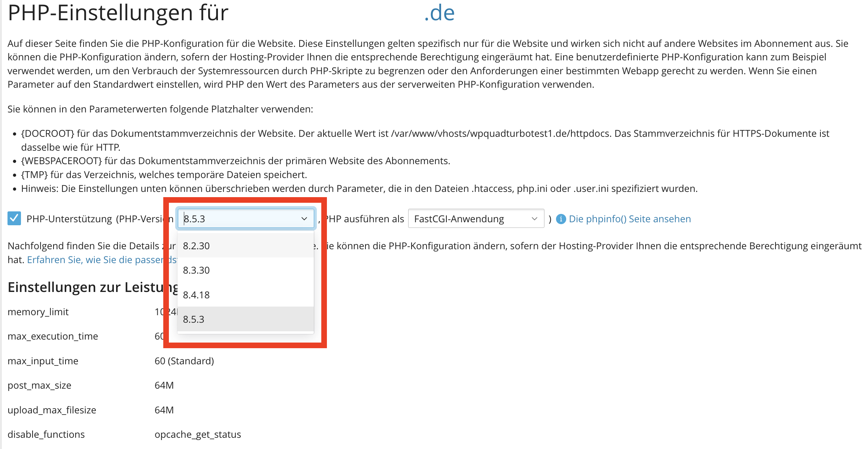Click the blue info icon before phpinfo link
The height and width of the screenshot is (449, 868).
click(561, 219)
